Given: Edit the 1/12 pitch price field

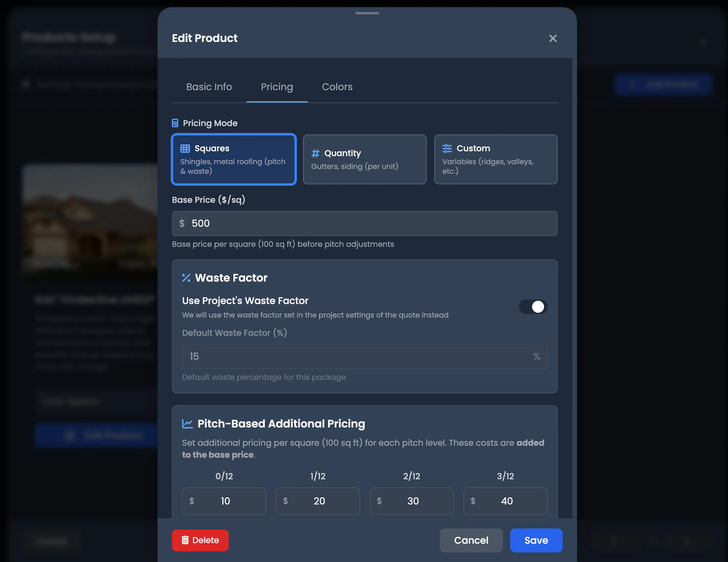Looking at the screenshot, I should point(318,501).
